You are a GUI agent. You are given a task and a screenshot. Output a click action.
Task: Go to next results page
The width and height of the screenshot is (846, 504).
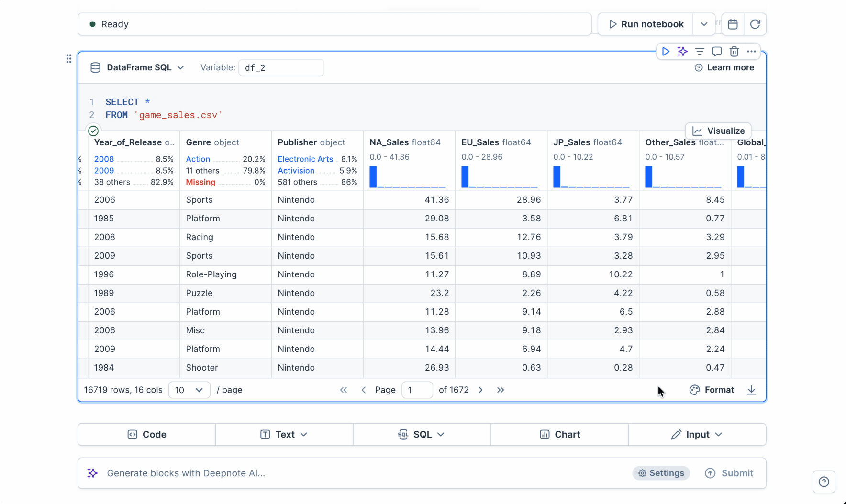point(480,390)
